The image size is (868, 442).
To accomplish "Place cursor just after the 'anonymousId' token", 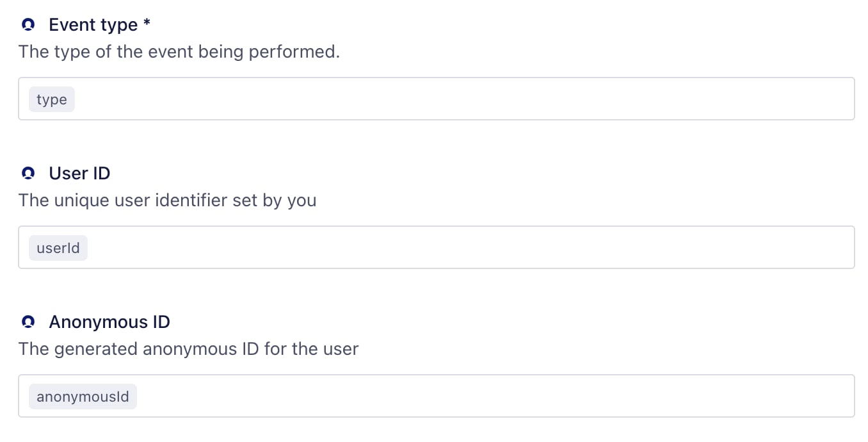I will [141, 397].
